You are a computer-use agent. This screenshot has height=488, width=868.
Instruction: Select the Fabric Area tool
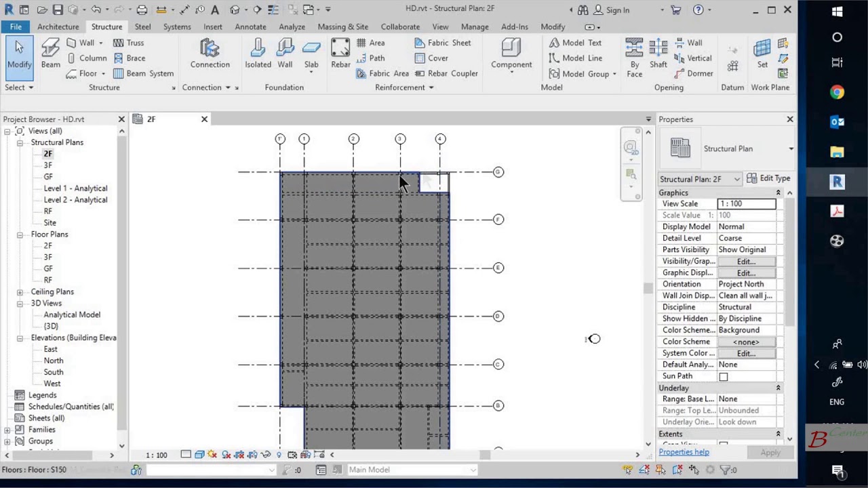tap(382, 73)
